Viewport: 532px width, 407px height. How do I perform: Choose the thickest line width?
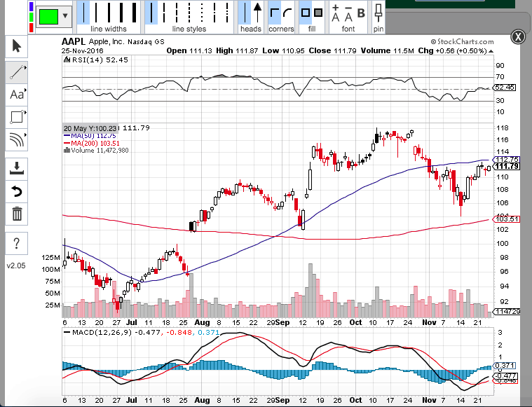pos(135,13)
